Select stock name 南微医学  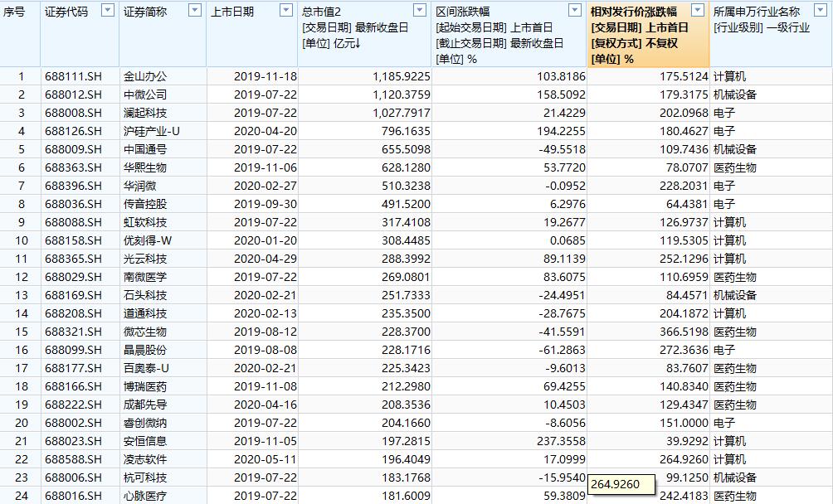145,277
